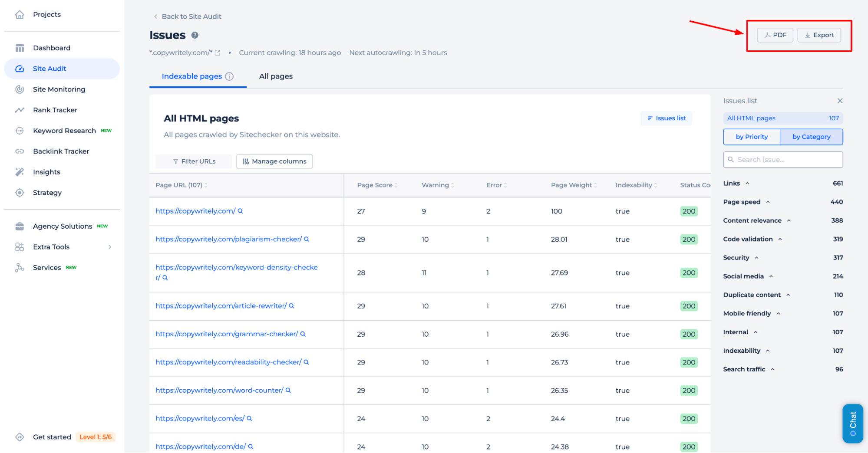Switch to the All pages tab
Viewport: 868px width, 453px height.
click(x=276, y=76)
